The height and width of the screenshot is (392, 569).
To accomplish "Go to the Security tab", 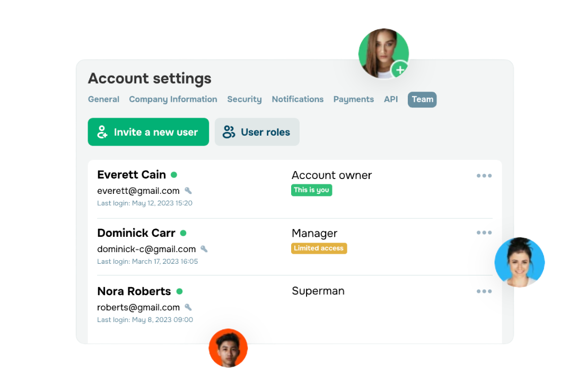I will 244,99.
